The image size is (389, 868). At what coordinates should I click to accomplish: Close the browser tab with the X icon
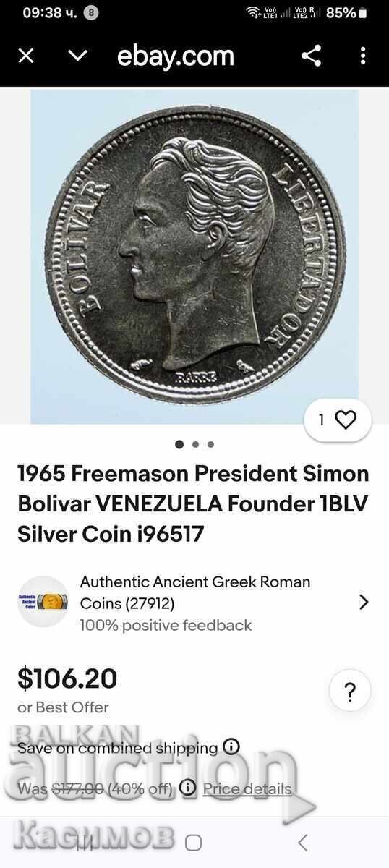click(26, 56)
